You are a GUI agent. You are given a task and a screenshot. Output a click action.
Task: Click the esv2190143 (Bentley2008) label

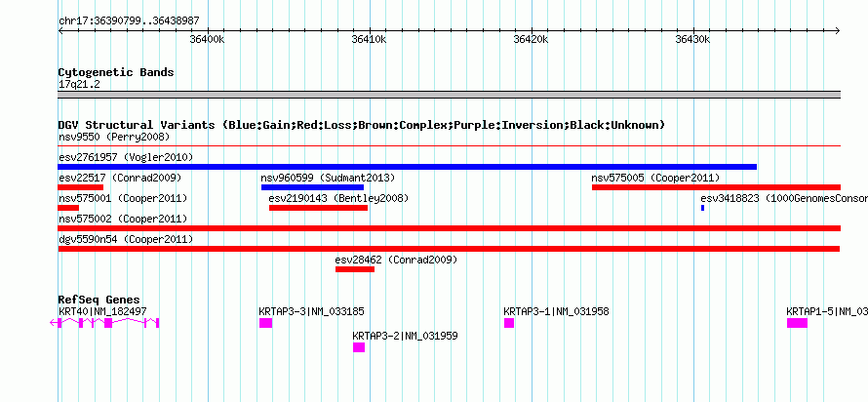pyautogui.click(x=338, y=198)
